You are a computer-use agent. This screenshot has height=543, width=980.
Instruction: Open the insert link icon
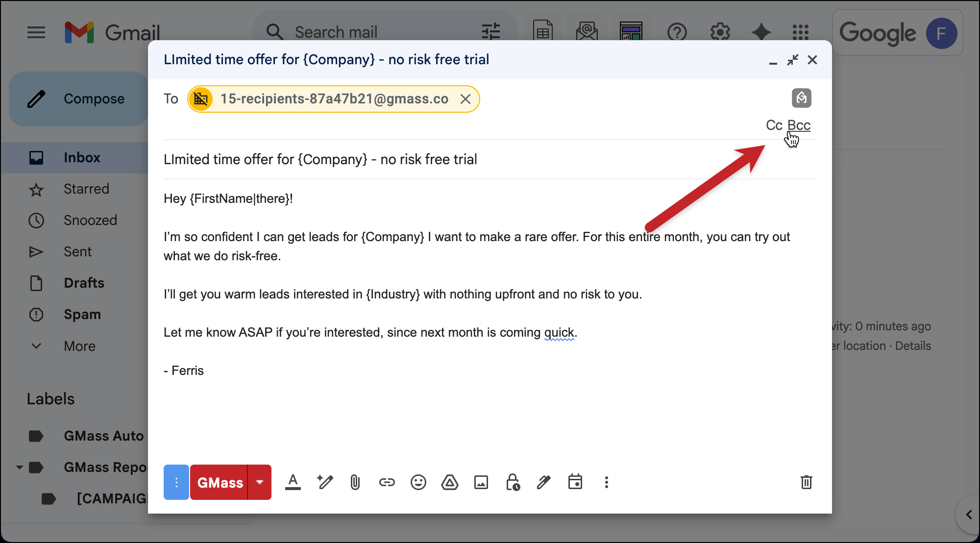point(387,483)
